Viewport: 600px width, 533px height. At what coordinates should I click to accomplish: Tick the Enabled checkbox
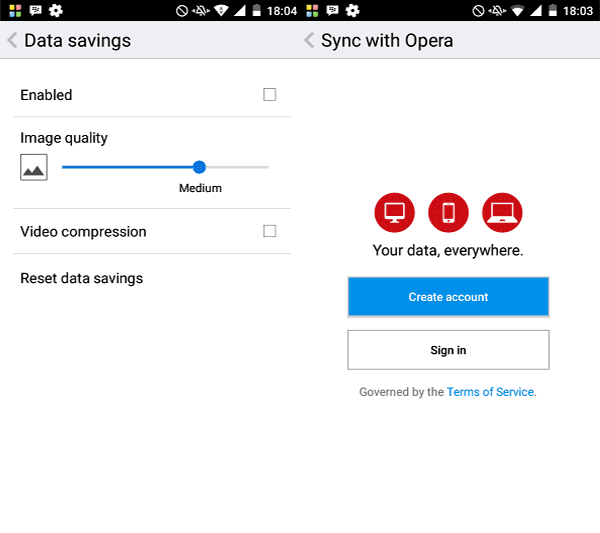pyautogui.click(x=269, y=95)
